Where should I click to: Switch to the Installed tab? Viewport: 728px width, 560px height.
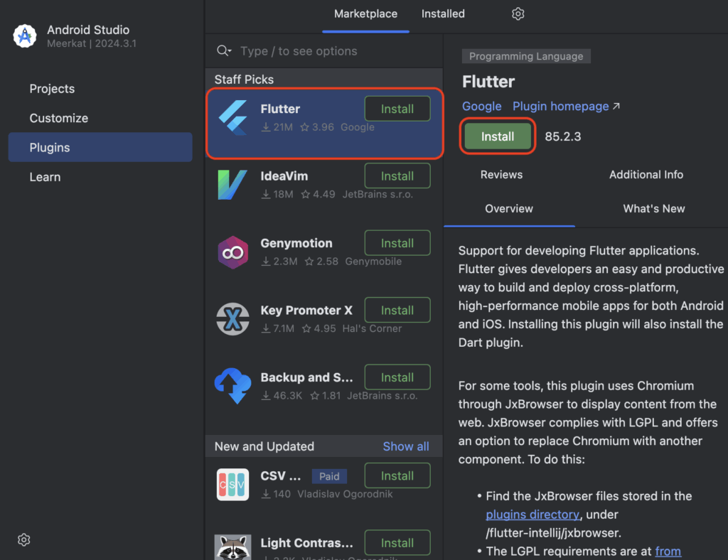(x=443, y=14)
